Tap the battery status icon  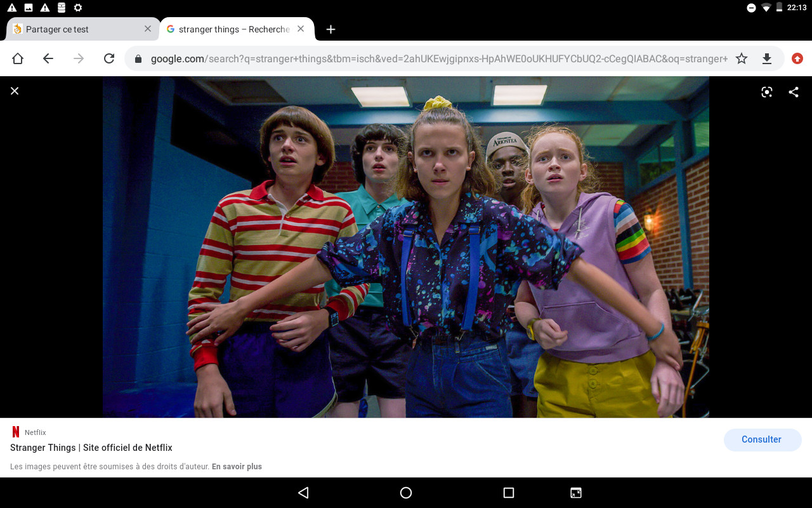(779, 8)
